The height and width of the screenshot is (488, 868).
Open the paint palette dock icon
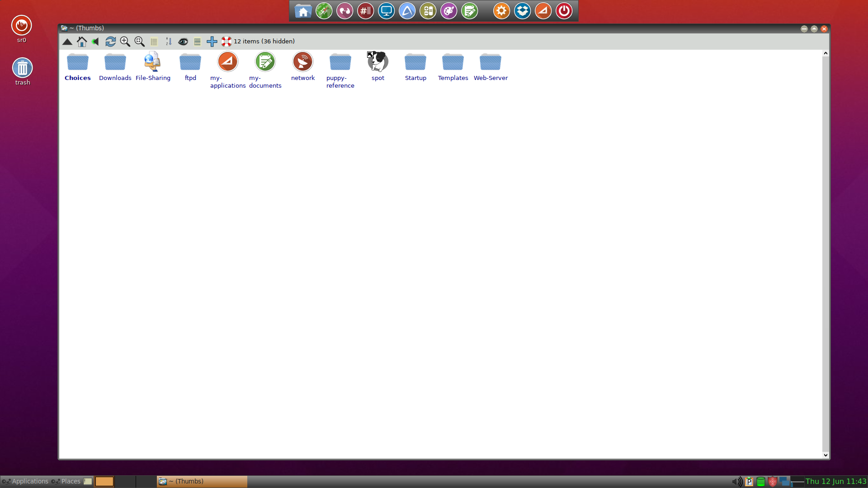click(x=448, y=11)
